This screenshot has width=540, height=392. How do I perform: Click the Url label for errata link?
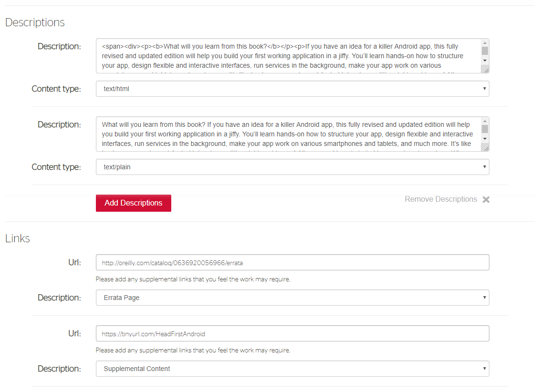click(x=75, y=262)
